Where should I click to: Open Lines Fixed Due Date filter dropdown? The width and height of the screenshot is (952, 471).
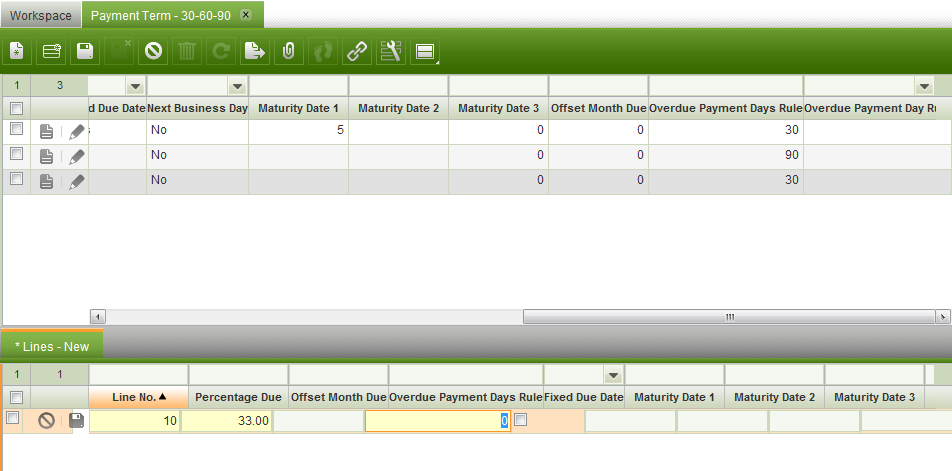point(613,376)
